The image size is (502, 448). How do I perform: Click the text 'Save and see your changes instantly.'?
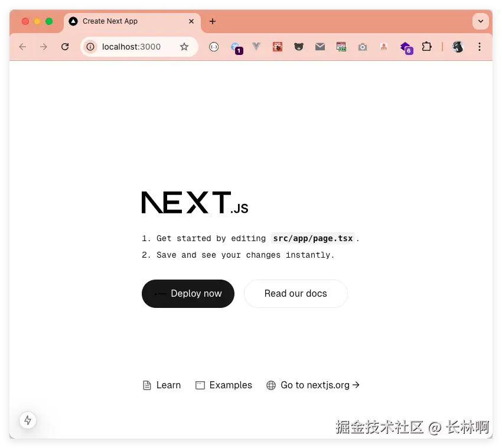[245, 255]
